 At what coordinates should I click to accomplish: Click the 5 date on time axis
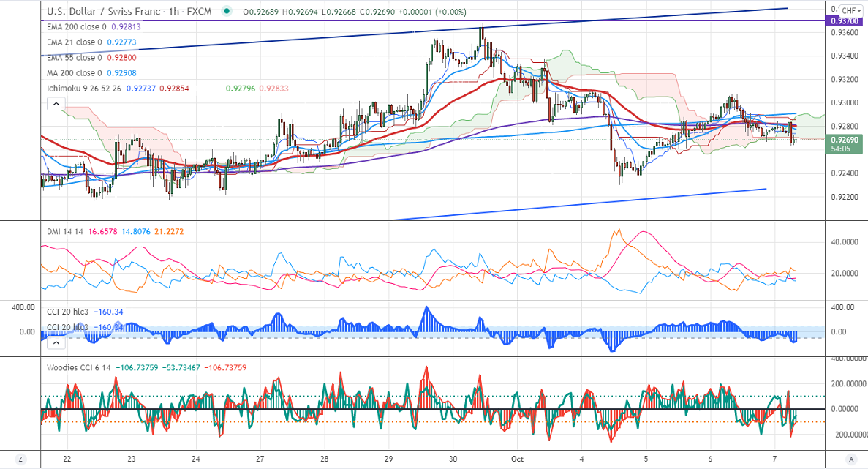pyautogui.click(x=646, y=459)
